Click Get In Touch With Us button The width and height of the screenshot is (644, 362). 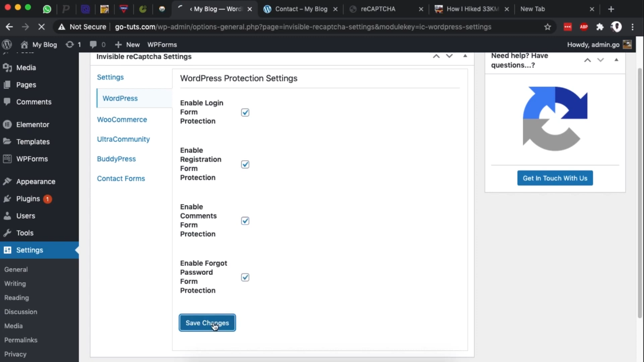tap(555, 178)
